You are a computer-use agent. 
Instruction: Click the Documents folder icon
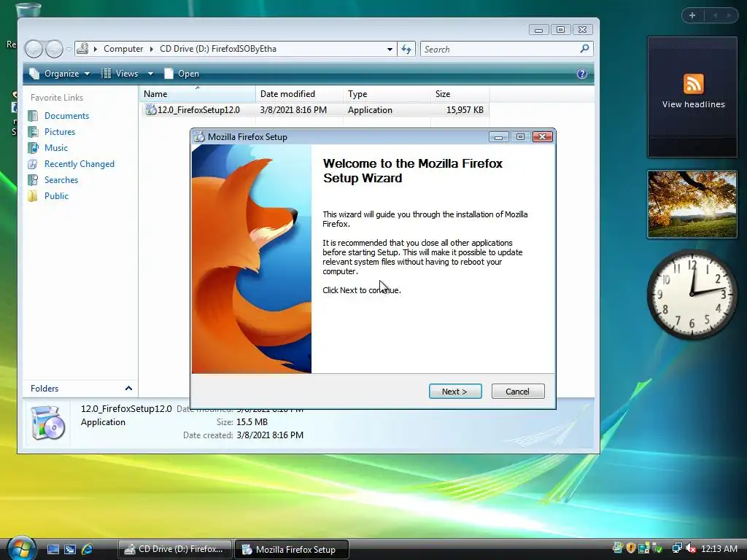point(33,116)
